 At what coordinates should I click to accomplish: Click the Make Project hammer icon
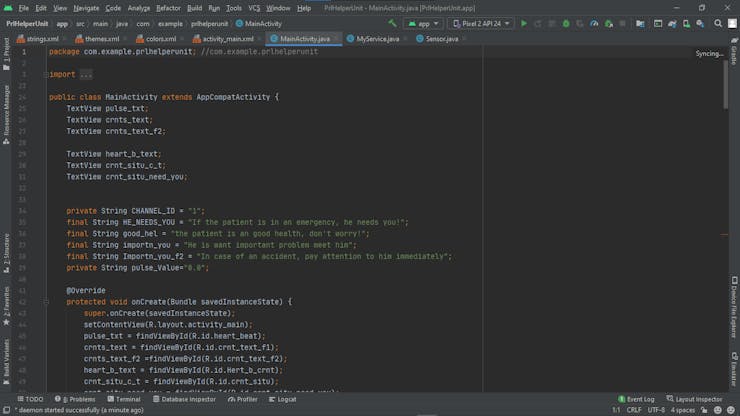point(392,23)
